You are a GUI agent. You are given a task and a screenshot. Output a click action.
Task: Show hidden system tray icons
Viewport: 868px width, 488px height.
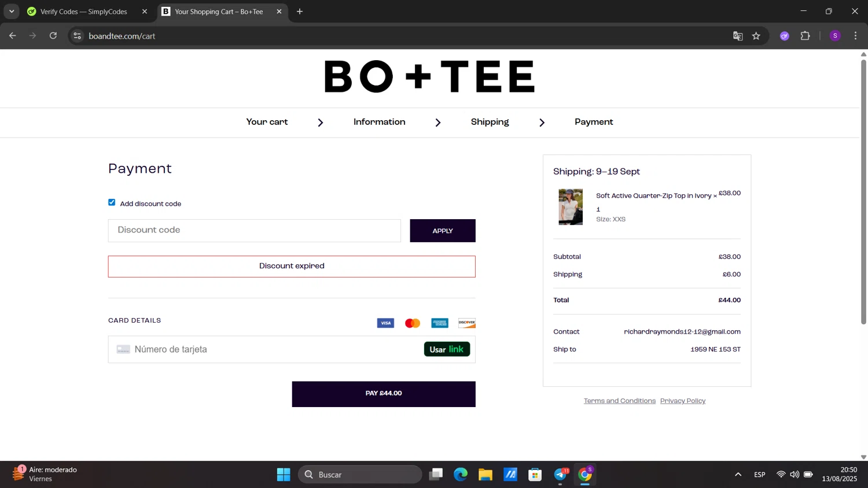click(x=738, y=475)
